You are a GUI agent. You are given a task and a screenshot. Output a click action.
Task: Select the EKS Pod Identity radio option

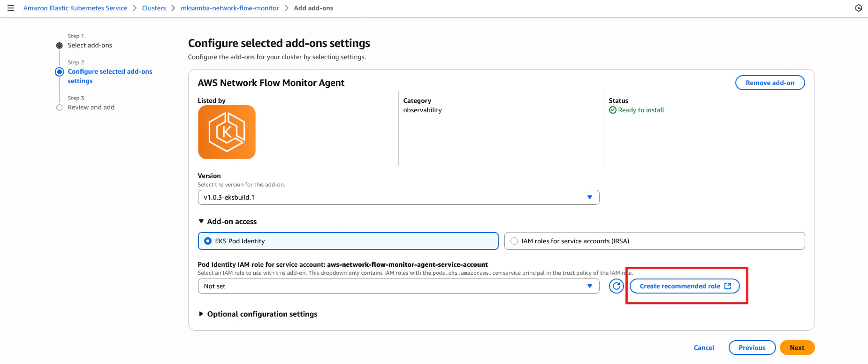point(348,241)
